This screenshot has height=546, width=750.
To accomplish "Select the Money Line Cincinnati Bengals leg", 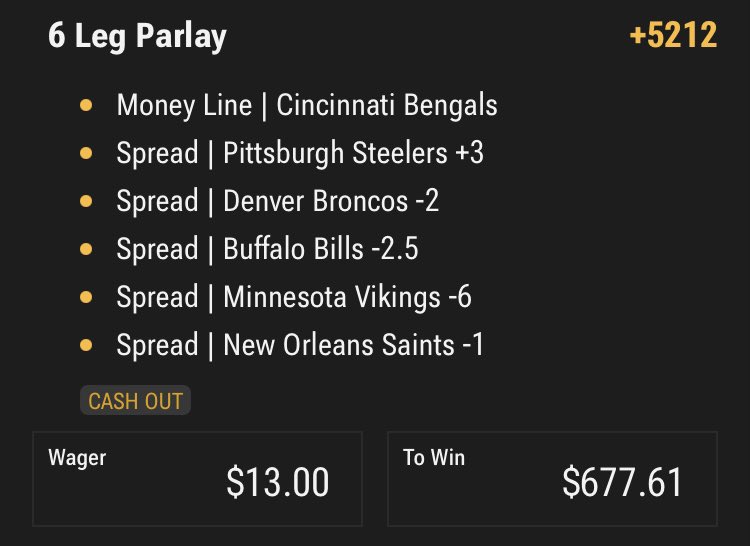I will [x=307, y=105].
